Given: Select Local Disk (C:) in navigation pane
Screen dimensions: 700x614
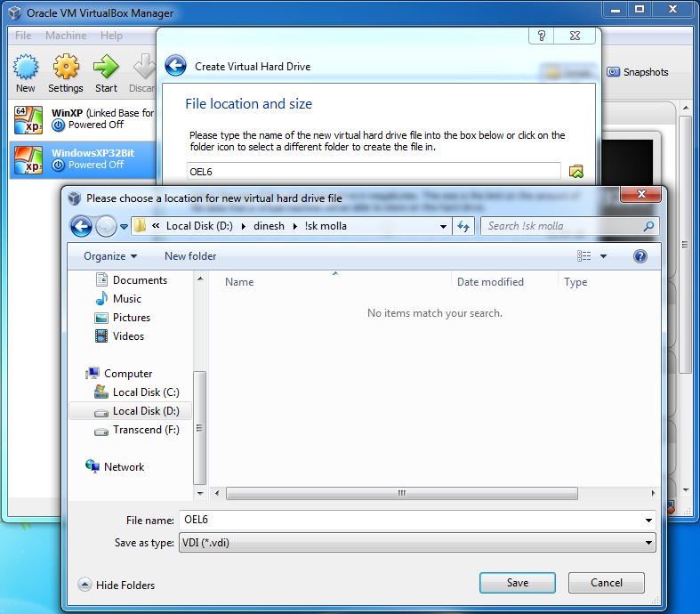Looking at the screenshot, I should [x=137, y=392].
